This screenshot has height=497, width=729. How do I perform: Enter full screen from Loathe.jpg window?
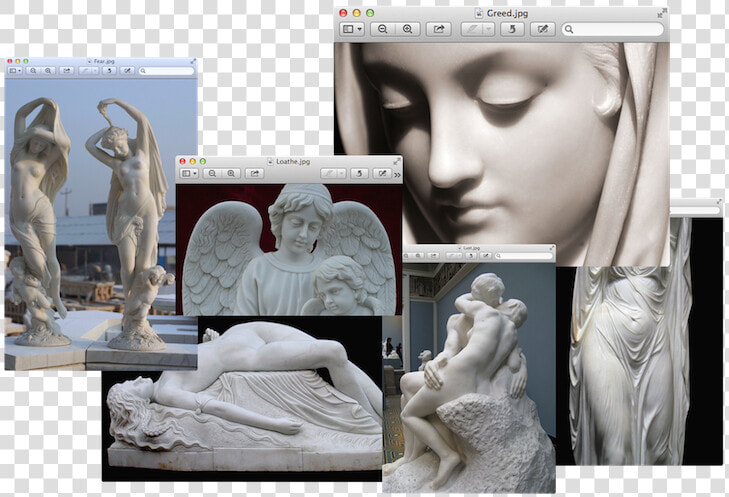pyautogui.click(x=397, y=161)
